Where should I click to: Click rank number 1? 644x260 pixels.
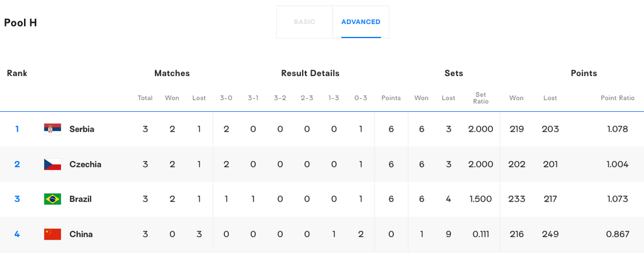tap(17, 129)
